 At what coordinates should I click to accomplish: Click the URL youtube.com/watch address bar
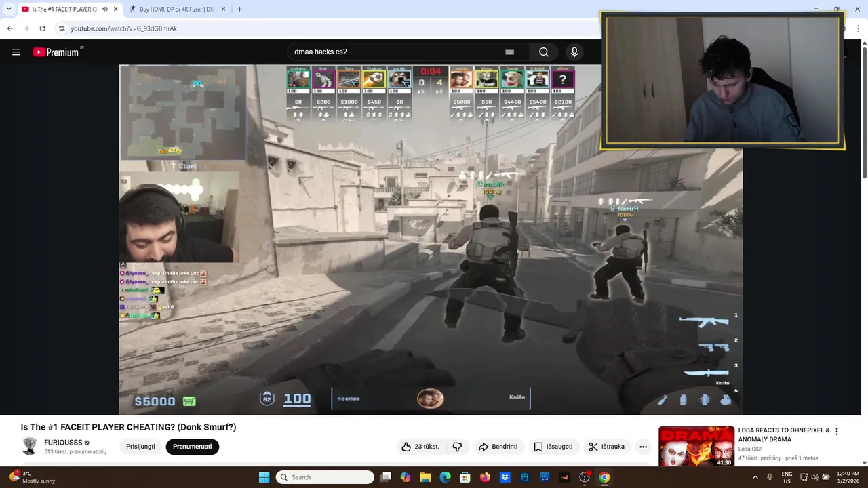[x=124, y=28]
